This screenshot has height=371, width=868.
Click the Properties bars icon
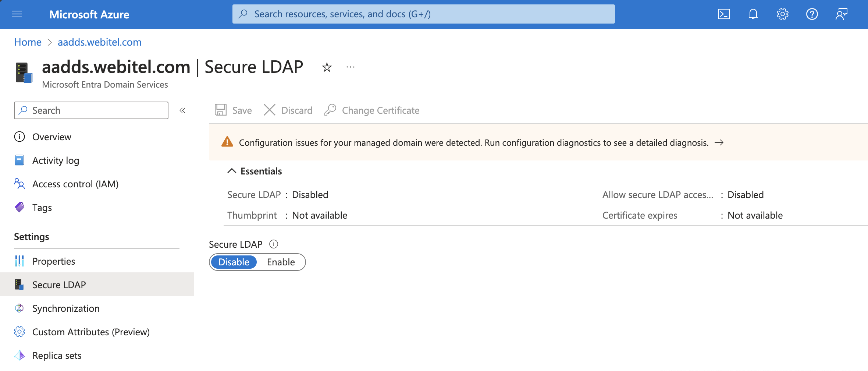(19, 261)
